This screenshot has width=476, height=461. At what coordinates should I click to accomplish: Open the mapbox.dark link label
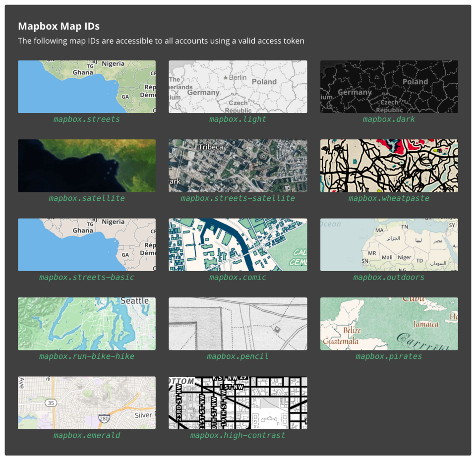389,119
